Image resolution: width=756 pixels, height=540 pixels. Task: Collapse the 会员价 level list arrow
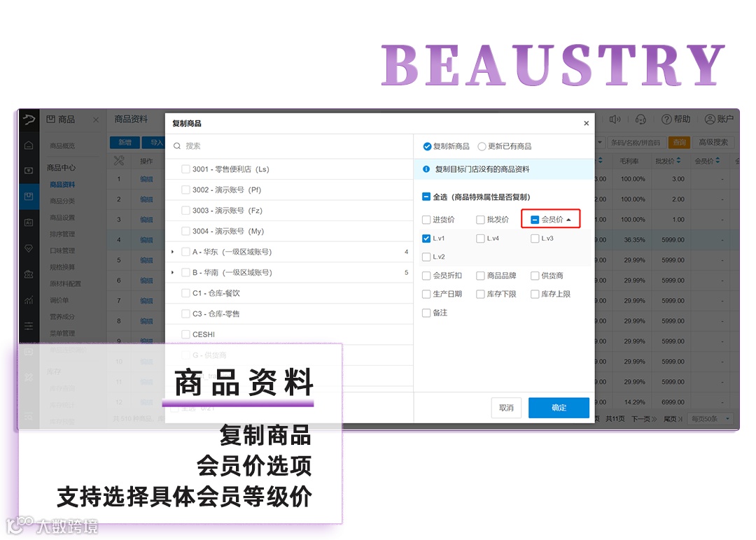[x=569, y=220]
